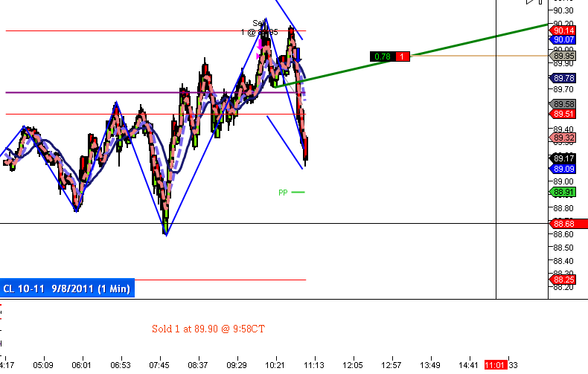588x374 pixels.
Task: Select the 88.25 red price marker
Action: pos(563,280)
